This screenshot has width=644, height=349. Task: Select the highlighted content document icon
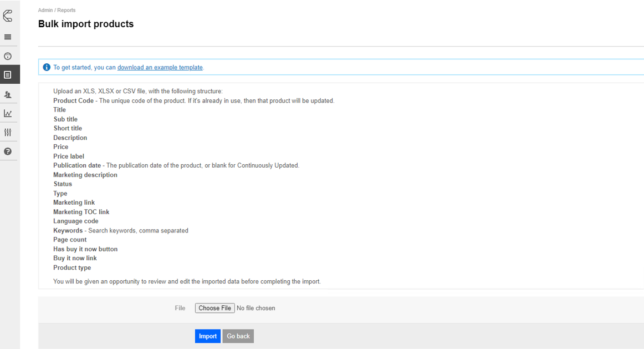click(8, 75)
